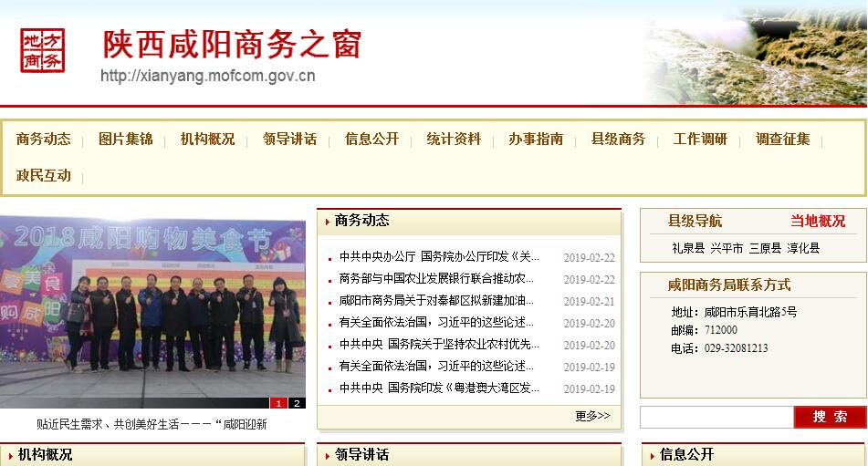868x466 pixels.
Task: Open the lower 信息公开 section heading
Action: coord(686,454)
